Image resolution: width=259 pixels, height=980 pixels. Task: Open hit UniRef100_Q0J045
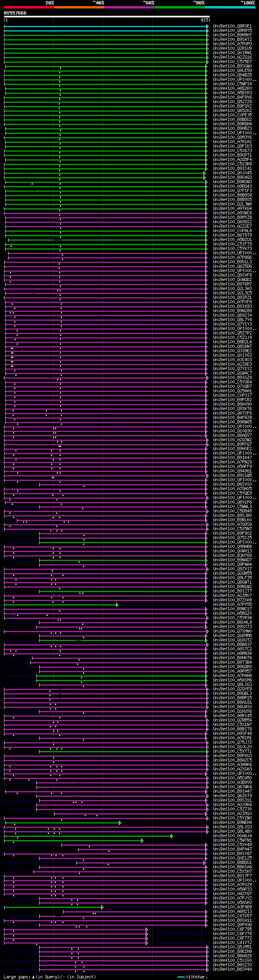pos(232,173)
